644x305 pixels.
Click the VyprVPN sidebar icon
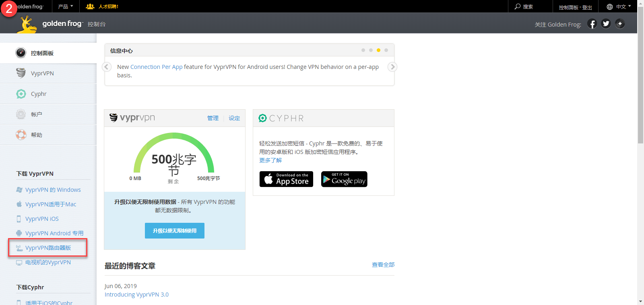21,73
